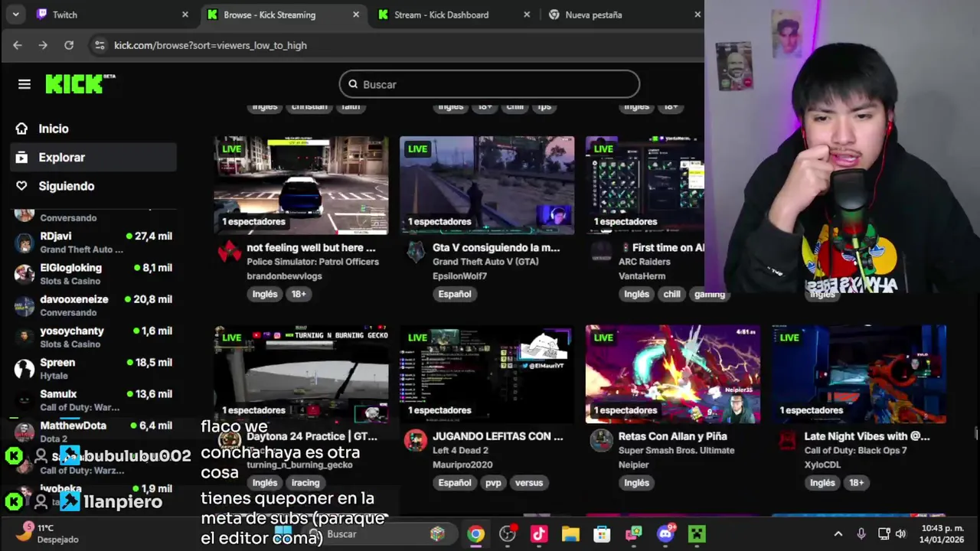Open Police Simulator: Patrol Officers category link
Image resolution: width=980 pixels, height=551 pixels.
point(312,262)
